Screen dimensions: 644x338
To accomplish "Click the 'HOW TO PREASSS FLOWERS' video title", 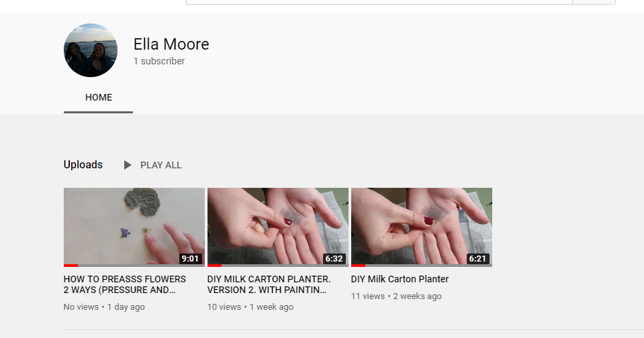I will tap(125, 284).
